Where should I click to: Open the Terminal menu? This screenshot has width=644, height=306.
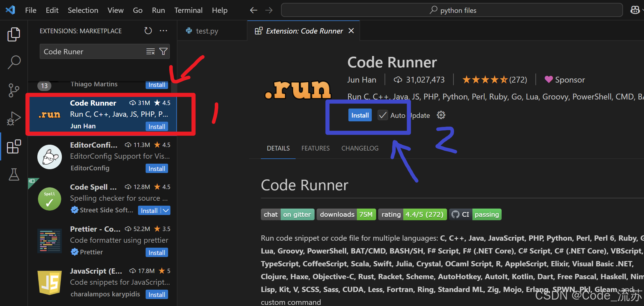(188, 10)
